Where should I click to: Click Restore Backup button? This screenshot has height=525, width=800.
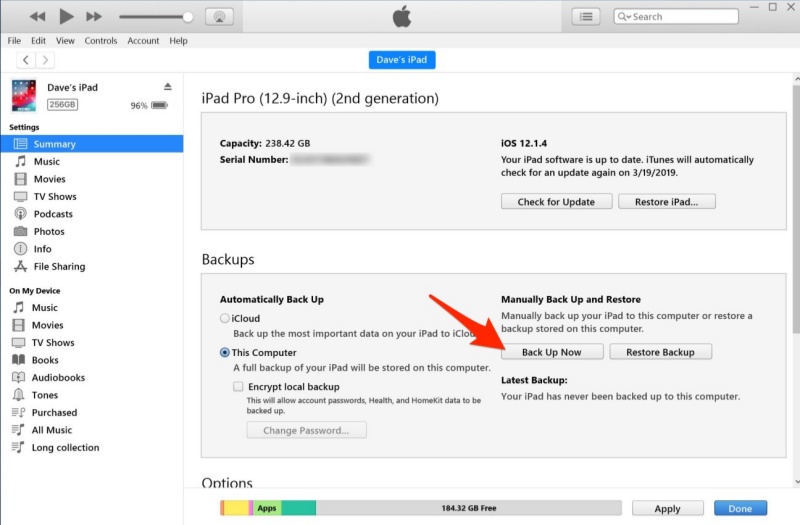(660, 352)
